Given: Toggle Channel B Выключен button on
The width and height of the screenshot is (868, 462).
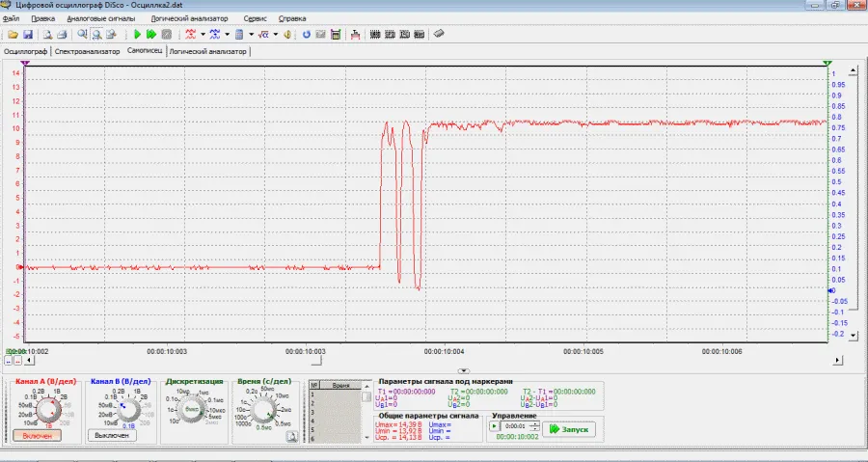Looking at the screenshot, I should (x=112, y=436).
